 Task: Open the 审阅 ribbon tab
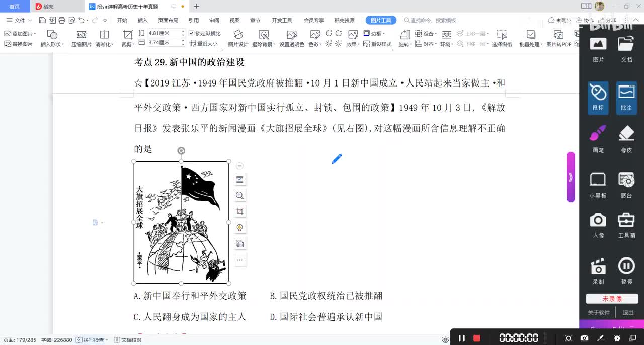214,20
